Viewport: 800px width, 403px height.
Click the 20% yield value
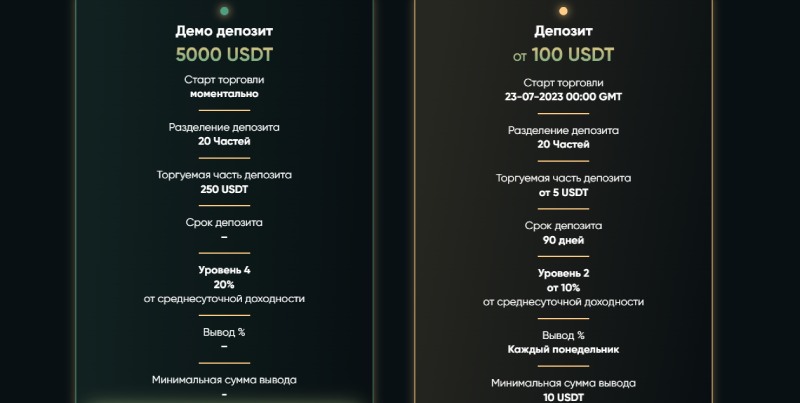point(224,284)
